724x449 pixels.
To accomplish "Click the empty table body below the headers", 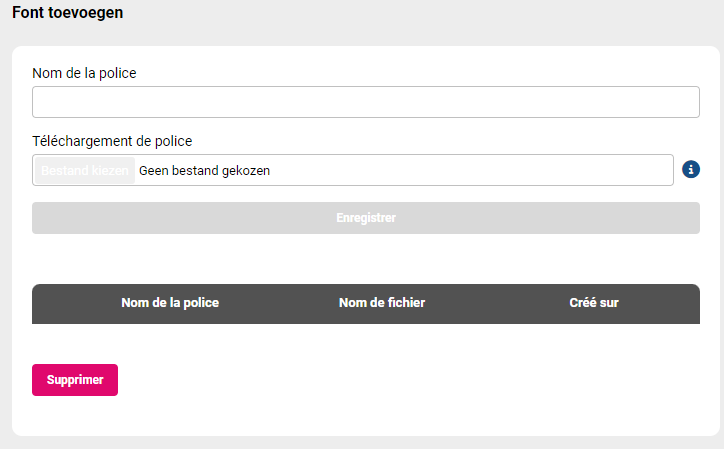I will coord(366,342).
